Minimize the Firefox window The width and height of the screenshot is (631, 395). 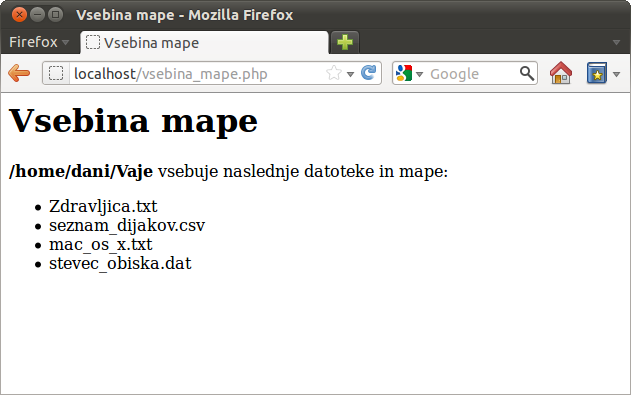click(37, 15)
